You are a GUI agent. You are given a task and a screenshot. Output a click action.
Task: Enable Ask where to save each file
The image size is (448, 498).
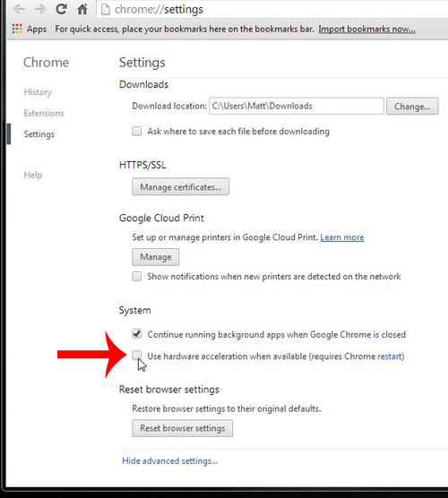tap(137, 131)
